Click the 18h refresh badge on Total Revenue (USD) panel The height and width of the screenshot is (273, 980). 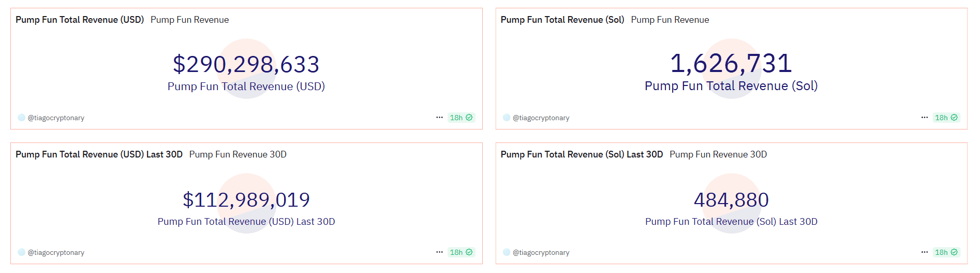pyautogui.click(x=461, y=118)
